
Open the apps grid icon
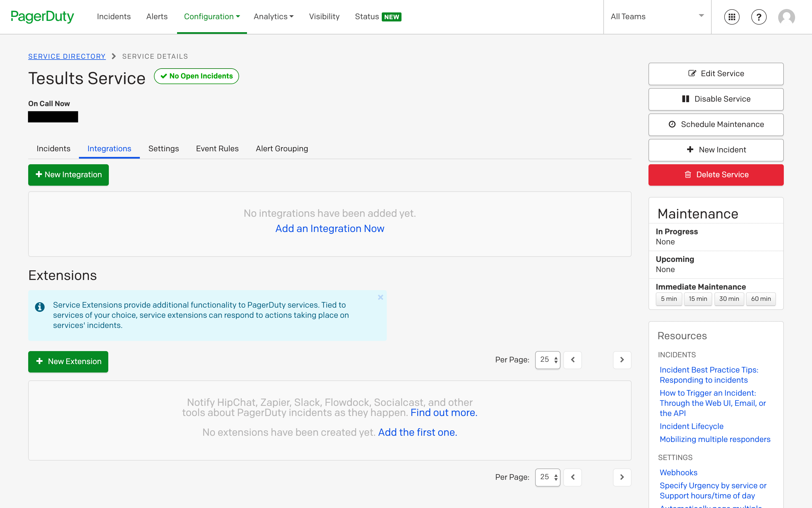coord(731,17)
